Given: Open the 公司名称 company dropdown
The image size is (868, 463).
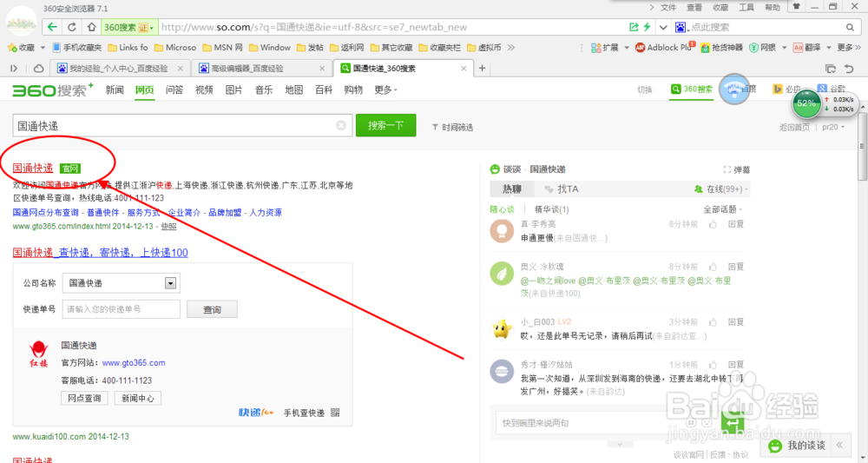Looking at the screenshot, I should click(122, 283).
